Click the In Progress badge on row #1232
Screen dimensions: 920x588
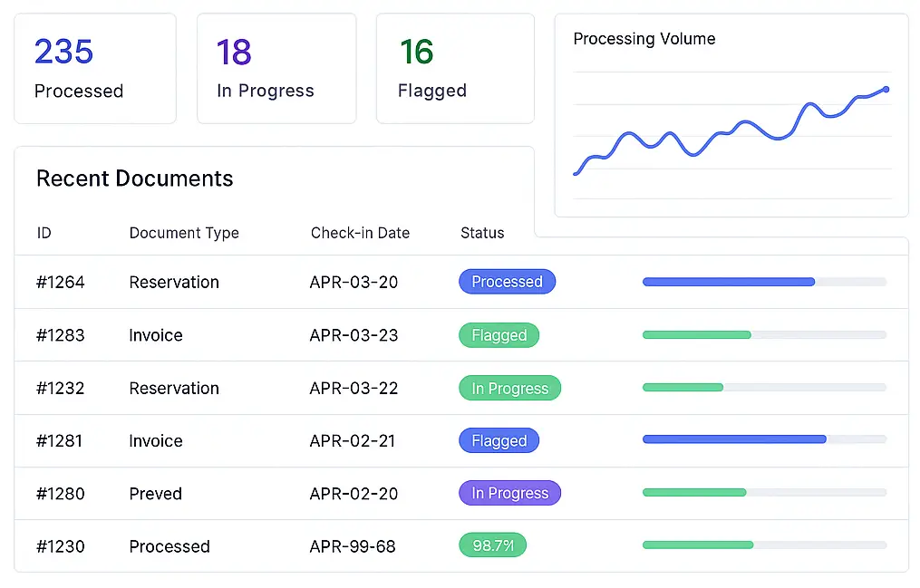[509, 387]
